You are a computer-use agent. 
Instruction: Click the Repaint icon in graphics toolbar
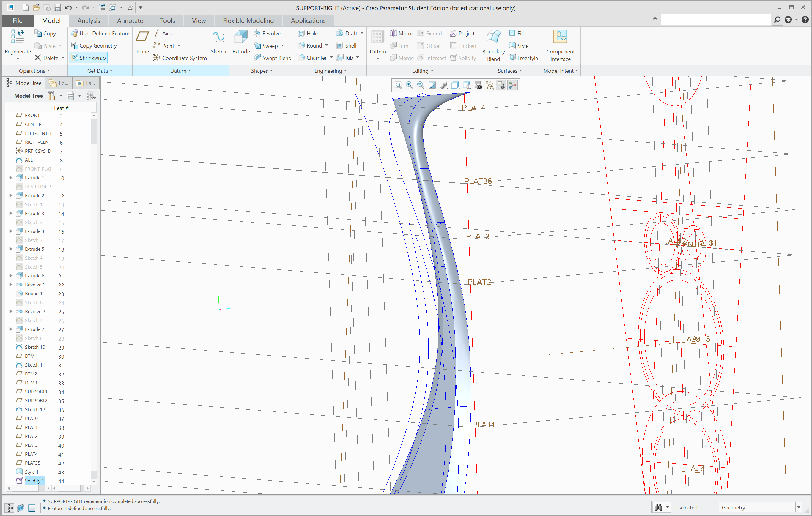(x=432, y=85)
